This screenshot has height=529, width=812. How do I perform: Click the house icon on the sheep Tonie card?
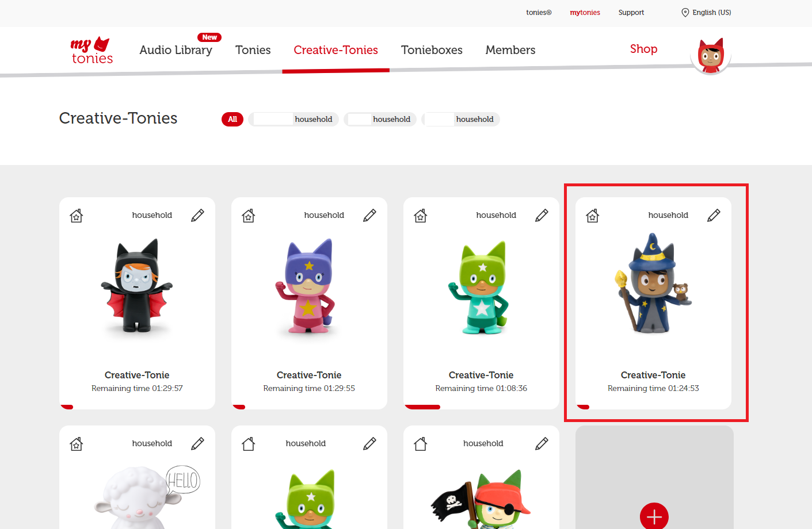[77, 444]
